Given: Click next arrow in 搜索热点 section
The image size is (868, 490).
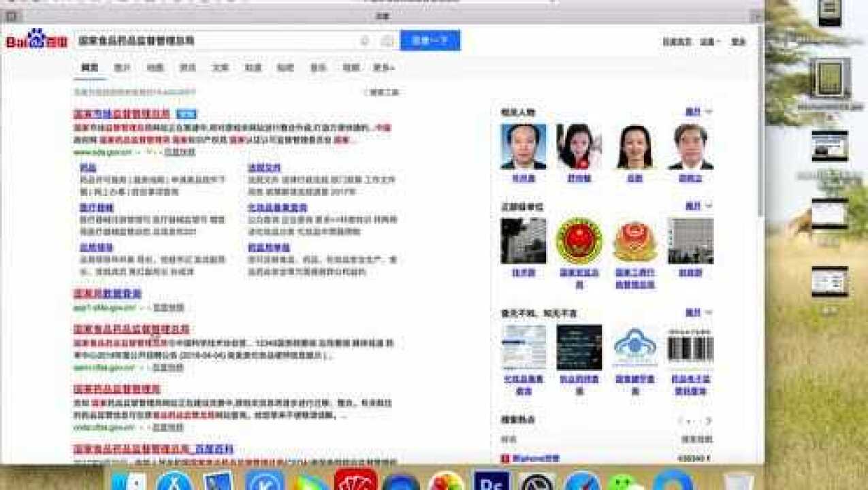Looking at the screenshot, I should pos(708,421).
